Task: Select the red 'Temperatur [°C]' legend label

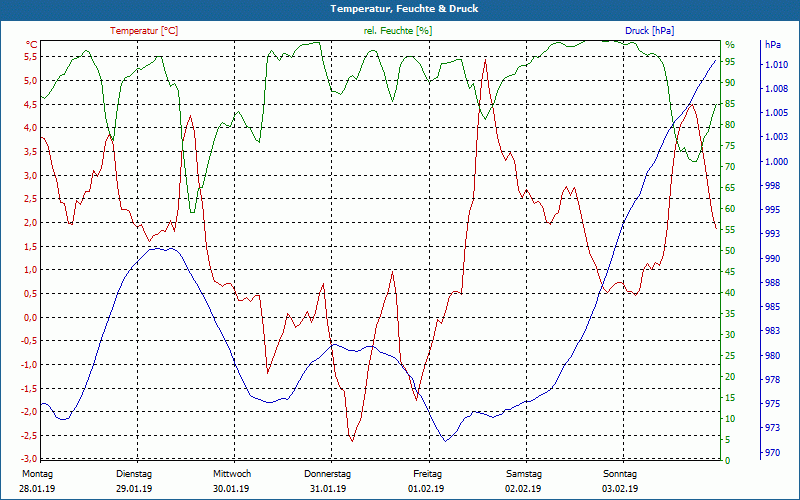Action: [x=144, y=31]
